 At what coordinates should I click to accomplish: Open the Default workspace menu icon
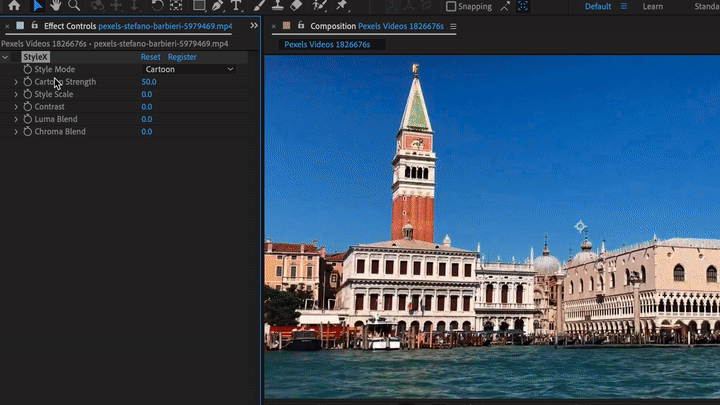(x=624, y=6)
